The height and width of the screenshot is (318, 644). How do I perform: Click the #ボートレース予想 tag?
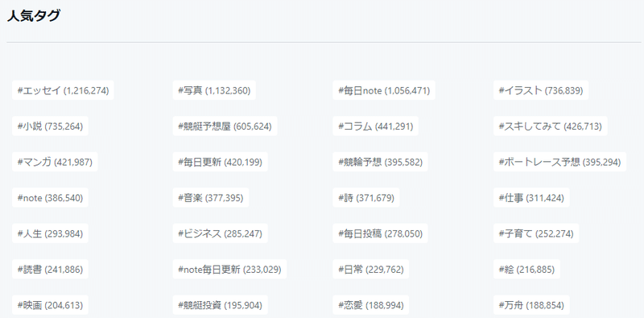pos(559,162)
